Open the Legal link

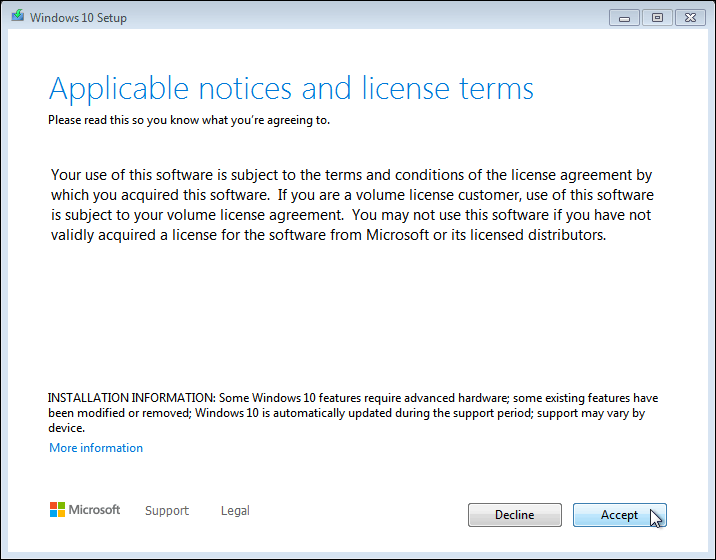[x=235, y=510]
